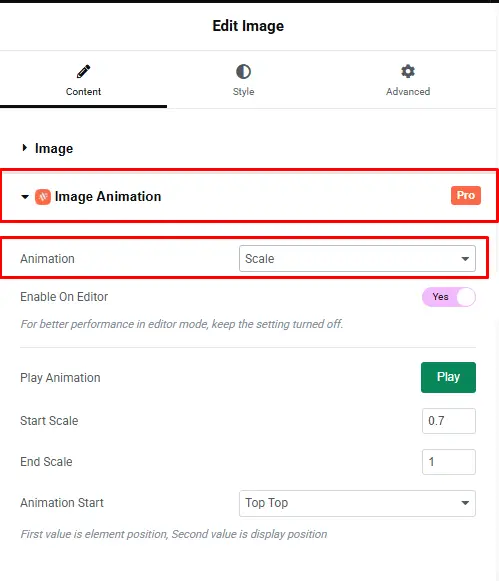499x581 pixels.
Task: Click the Start Scale input field
Action: pyautogui.click(x=449, y=421)
